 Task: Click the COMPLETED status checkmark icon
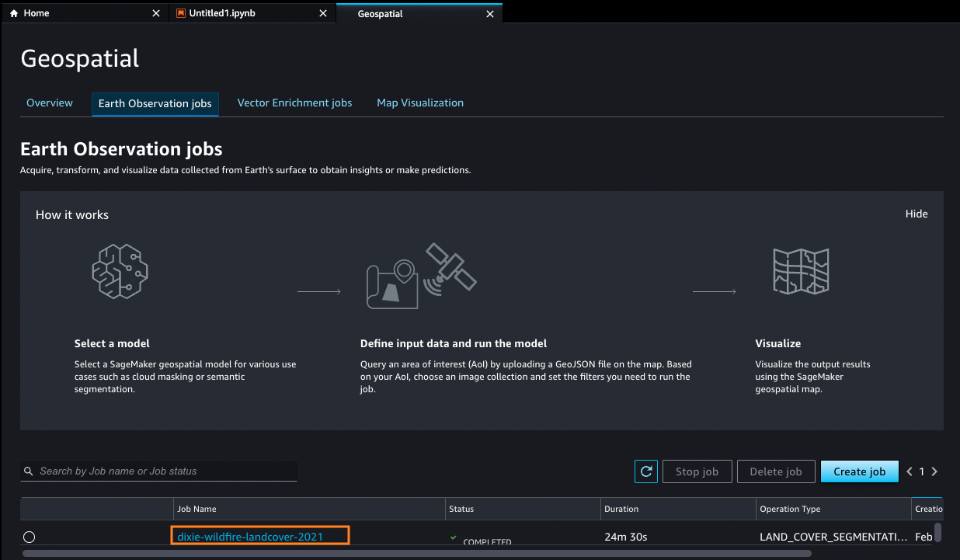coord(454,537)
